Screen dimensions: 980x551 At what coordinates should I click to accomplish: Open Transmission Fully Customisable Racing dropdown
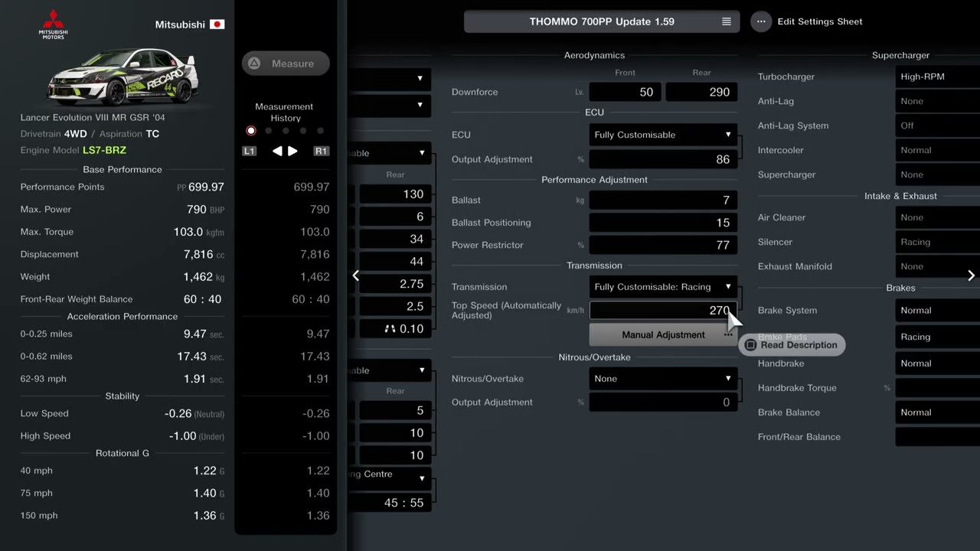coord(663,287)
